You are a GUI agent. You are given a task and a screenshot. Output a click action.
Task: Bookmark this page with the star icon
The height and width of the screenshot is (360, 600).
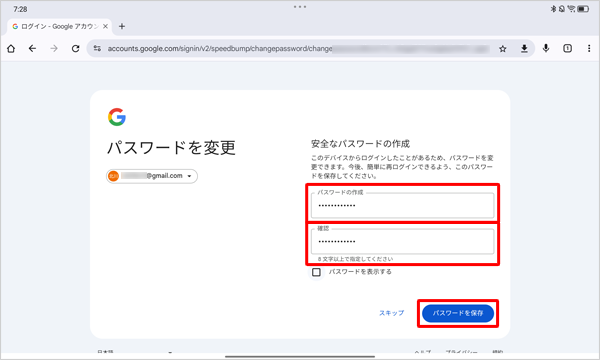(x=503, y=49)
